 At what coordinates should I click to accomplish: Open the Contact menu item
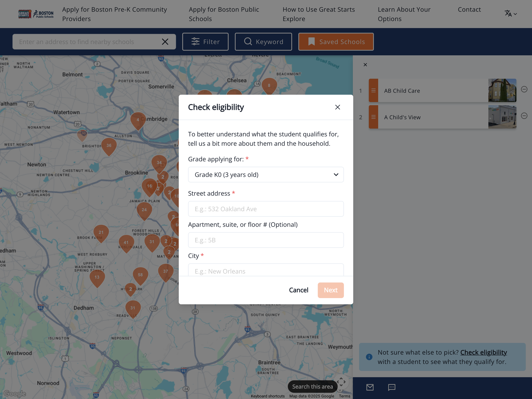click(x=469, y=10)
